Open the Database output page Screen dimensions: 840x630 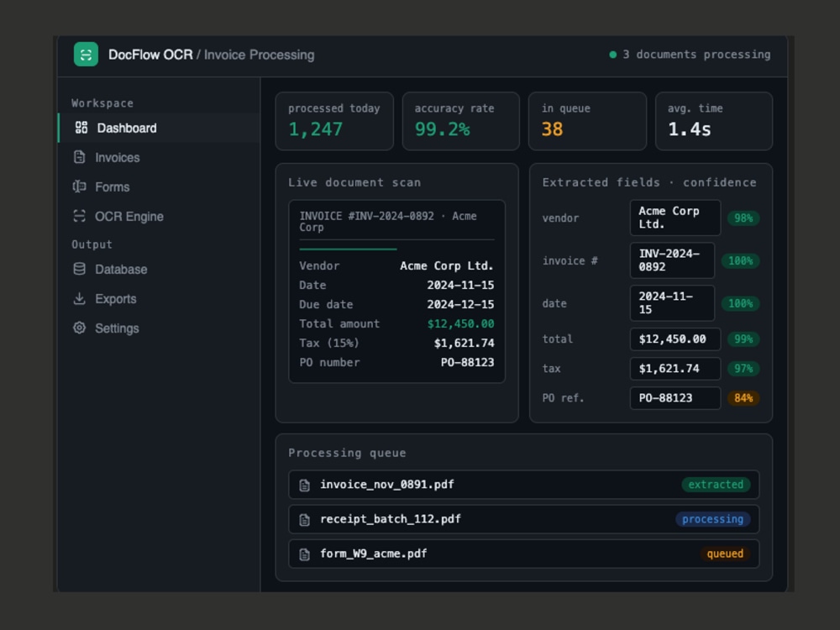tap(159, 269)
